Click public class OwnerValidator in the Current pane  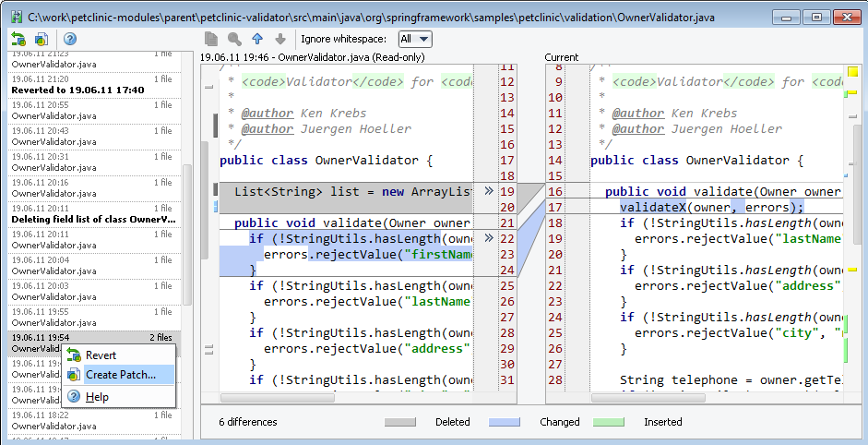[x=697, y=161]
